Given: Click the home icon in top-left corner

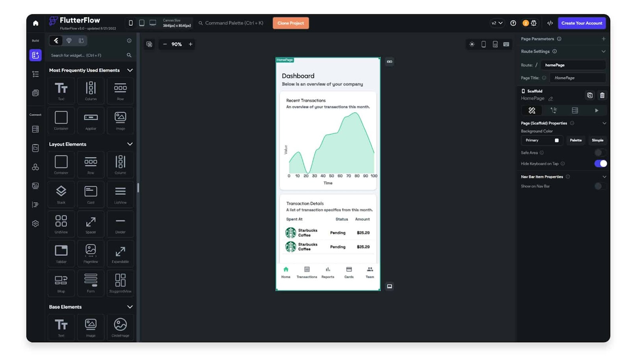Looking at the screenshot, I should 35,23.
